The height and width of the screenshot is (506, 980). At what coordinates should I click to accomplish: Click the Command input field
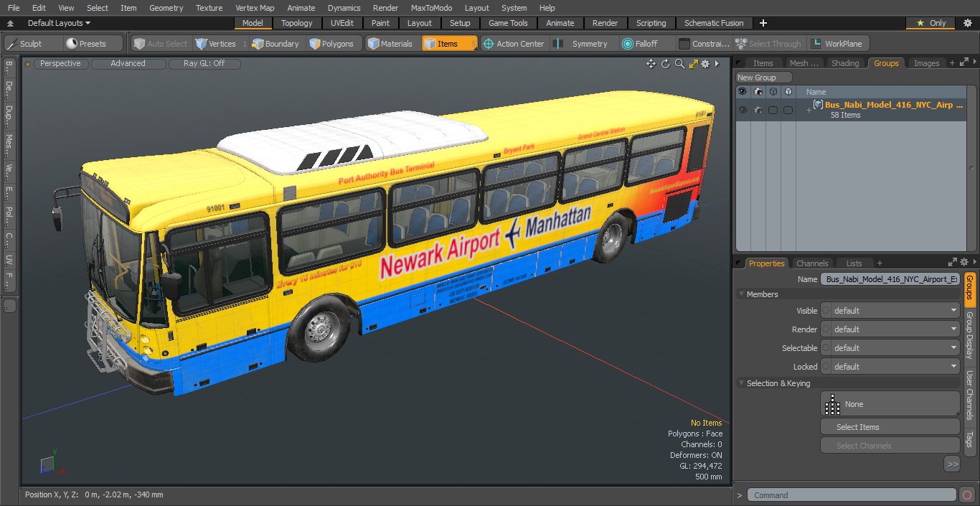point(852,495)
